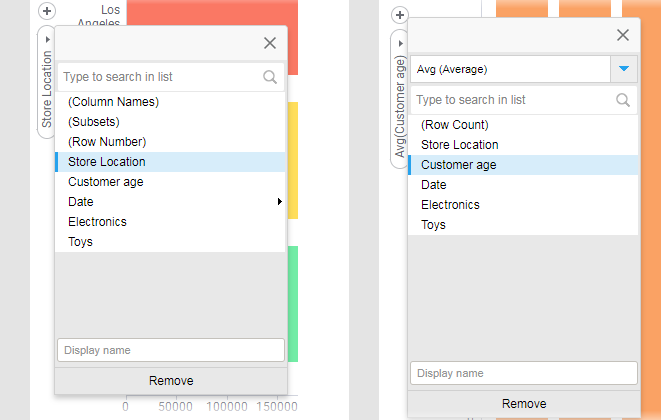
Task: Select Customer age in the left list
Action: coord(105,182)
